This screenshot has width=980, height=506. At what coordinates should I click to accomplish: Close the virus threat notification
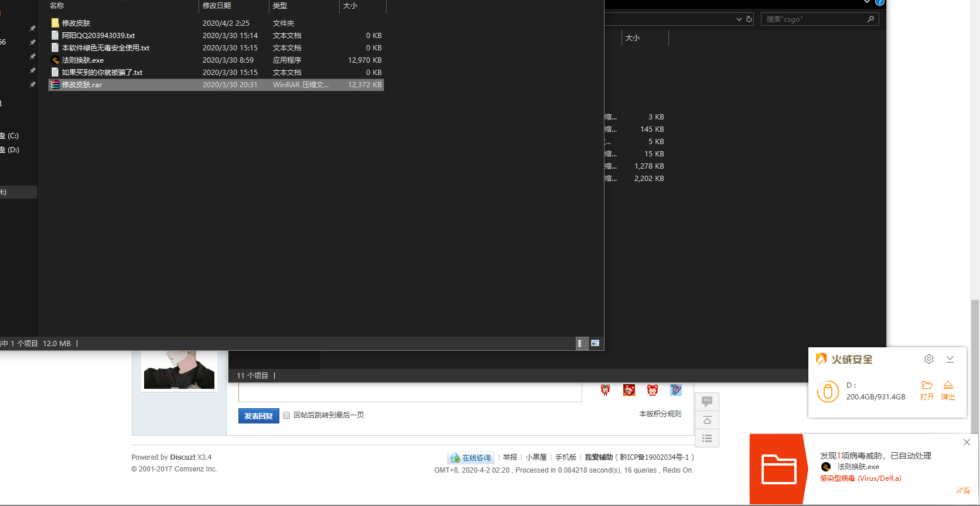tap(967, 442)
